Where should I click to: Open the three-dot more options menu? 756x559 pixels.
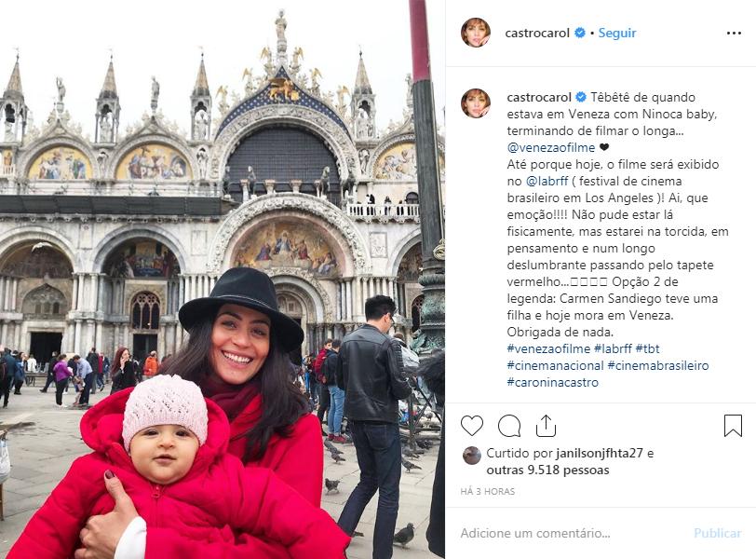pos(734,33)
